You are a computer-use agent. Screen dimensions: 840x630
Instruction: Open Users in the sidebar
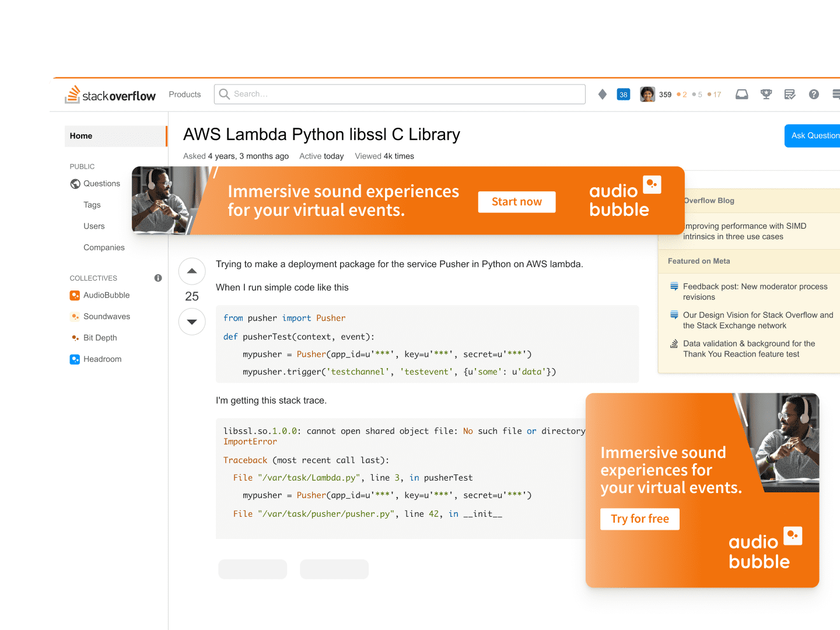click(x=94, y=226)
